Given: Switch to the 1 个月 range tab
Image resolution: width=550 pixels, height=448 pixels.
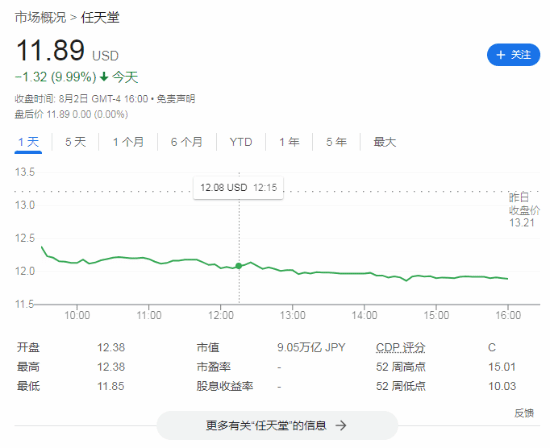Looking at the screenshot, I should pos(128,142).
